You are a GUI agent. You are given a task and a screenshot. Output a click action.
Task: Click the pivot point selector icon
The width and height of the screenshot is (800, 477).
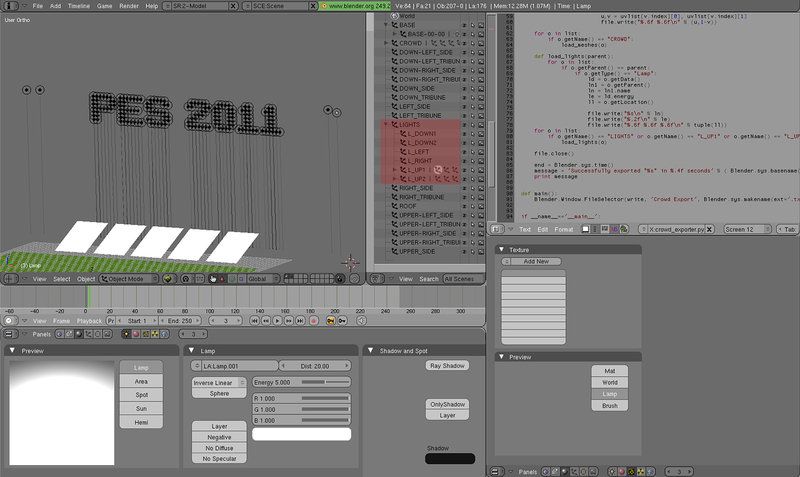click(186, 279)
